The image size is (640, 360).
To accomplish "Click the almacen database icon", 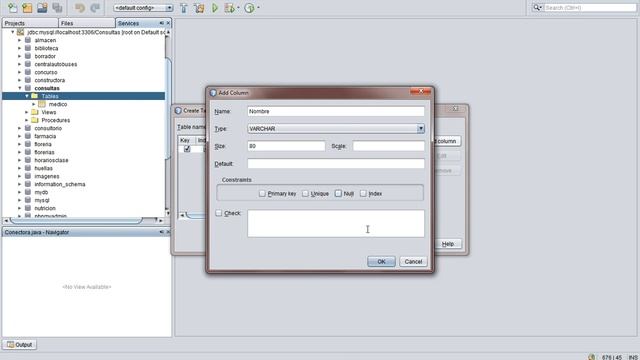I will [28, 40].
